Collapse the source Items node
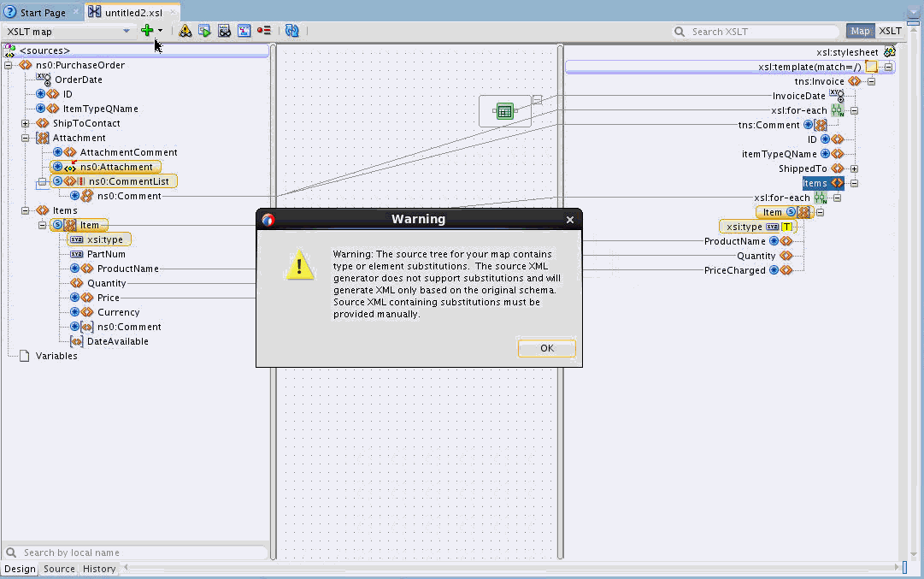924x579 pixels. [26, 210]
